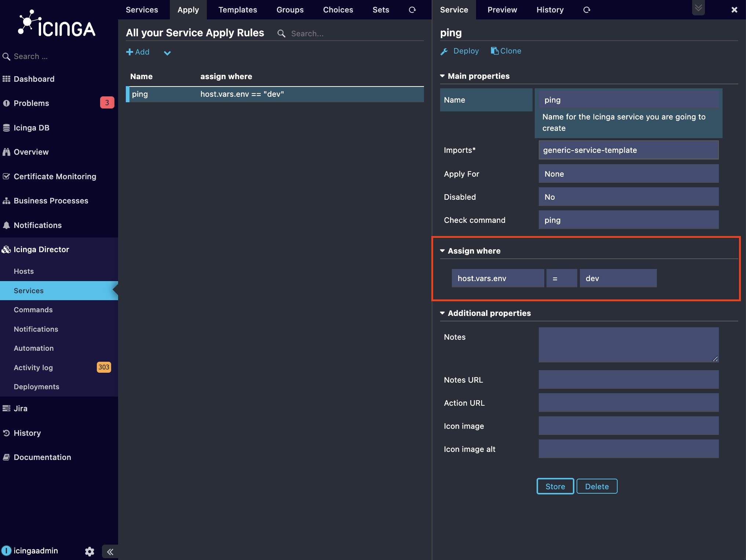Go to Overview in sidebar

(x=31, y=152)
